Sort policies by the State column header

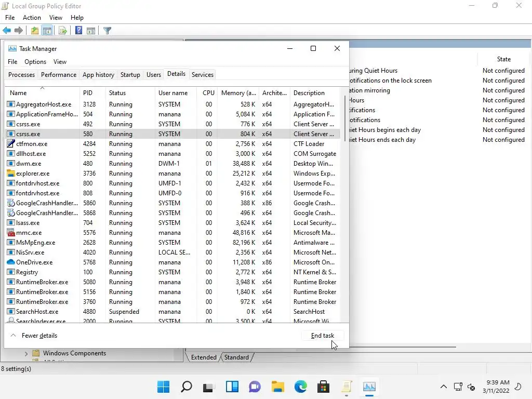pos(504,59)
